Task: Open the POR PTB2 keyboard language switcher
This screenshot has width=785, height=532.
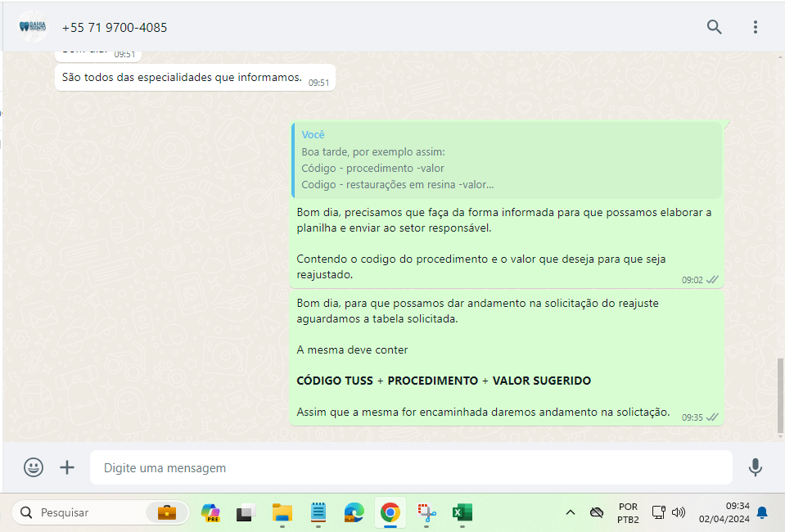Action: (x=628, y=513)
